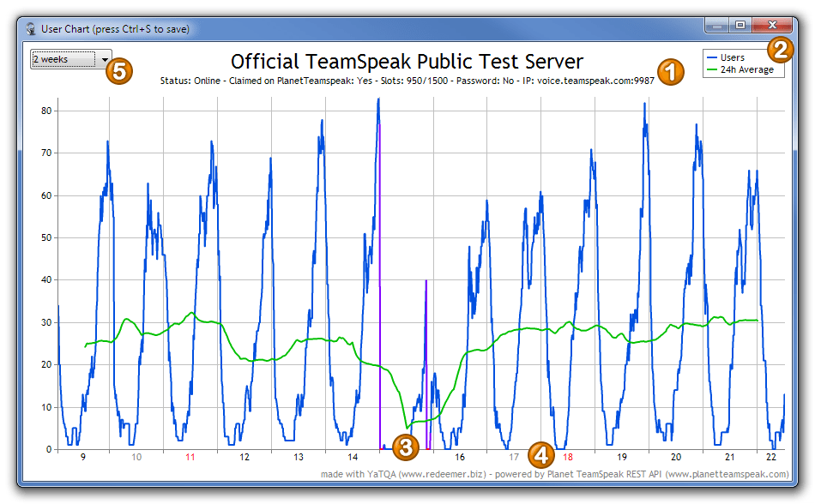This screenshot has height=504, width=815.
Task: Click the X-axis date label 14
Action: point(353,457)
